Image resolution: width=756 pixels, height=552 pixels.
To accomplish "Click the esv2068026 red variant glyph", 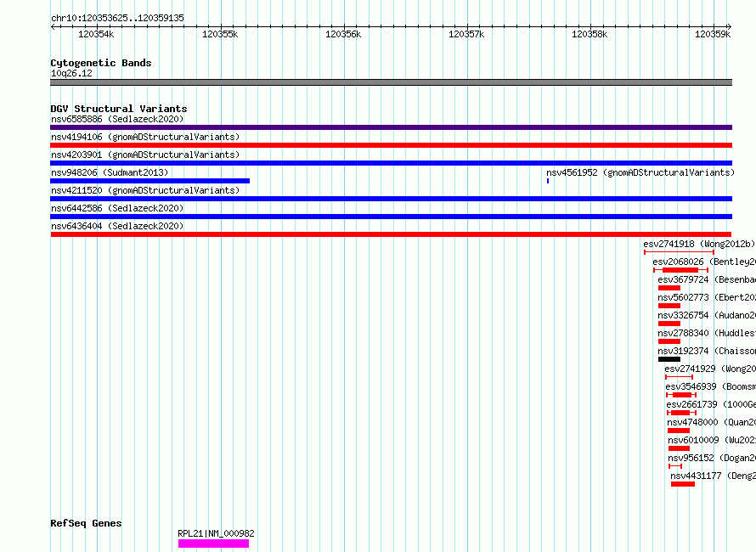I will click(680, 270).
